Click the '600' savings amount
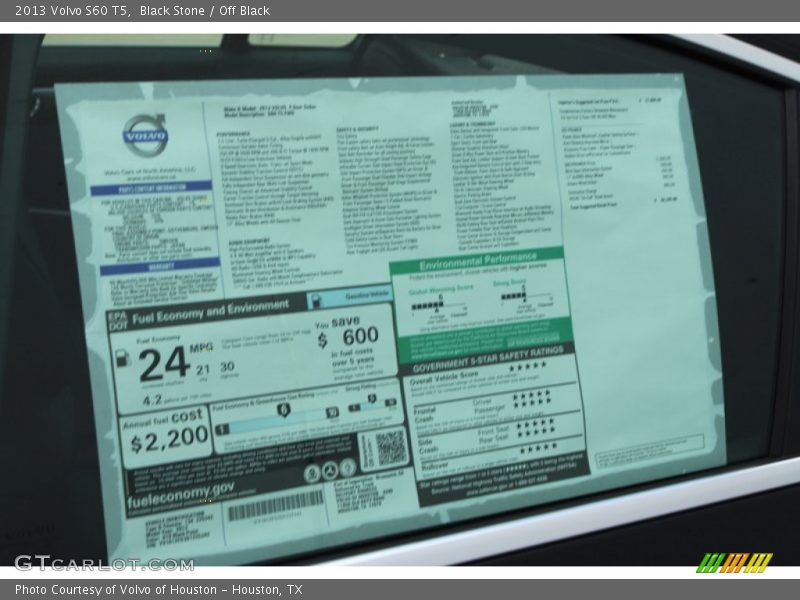 (x=360, y=337)
